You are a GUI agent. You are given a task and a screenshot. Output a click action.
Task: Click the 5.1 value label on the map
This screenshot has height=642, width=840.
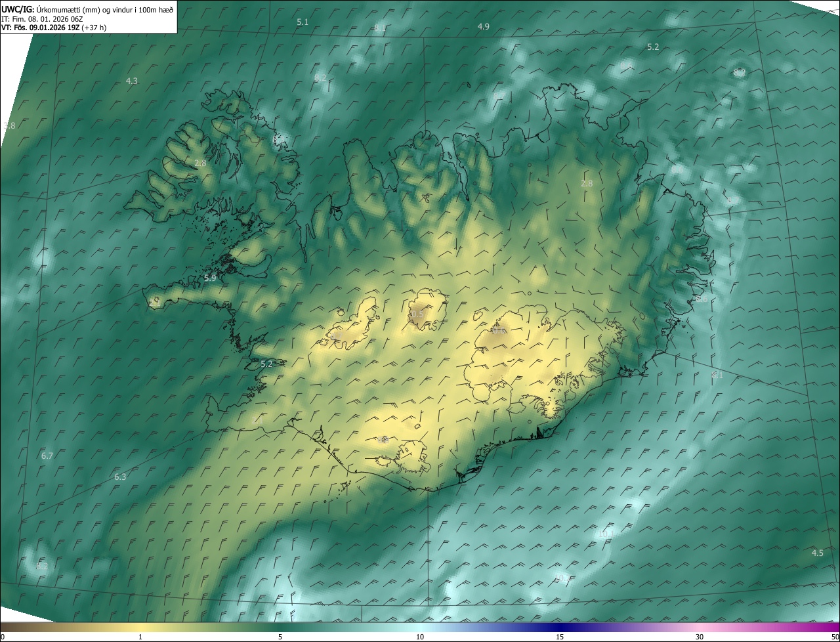click(x=303, y=22)
